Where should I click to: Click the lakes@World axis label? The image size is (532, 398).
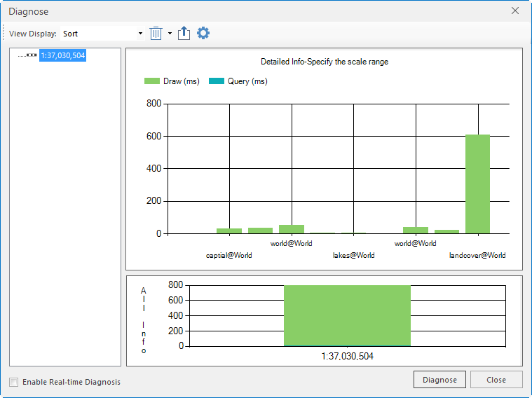(353, 255)
